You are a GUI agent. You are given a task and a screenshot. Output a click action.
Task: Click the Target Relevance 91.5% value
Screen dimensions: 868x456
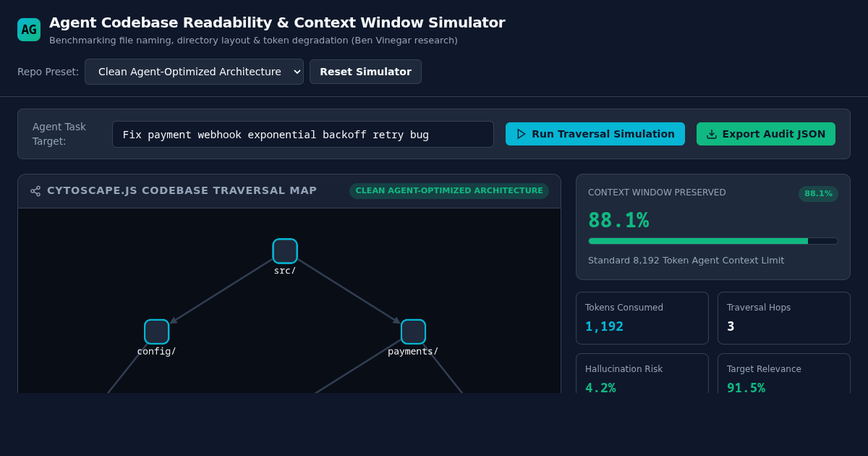coord(746,388)
